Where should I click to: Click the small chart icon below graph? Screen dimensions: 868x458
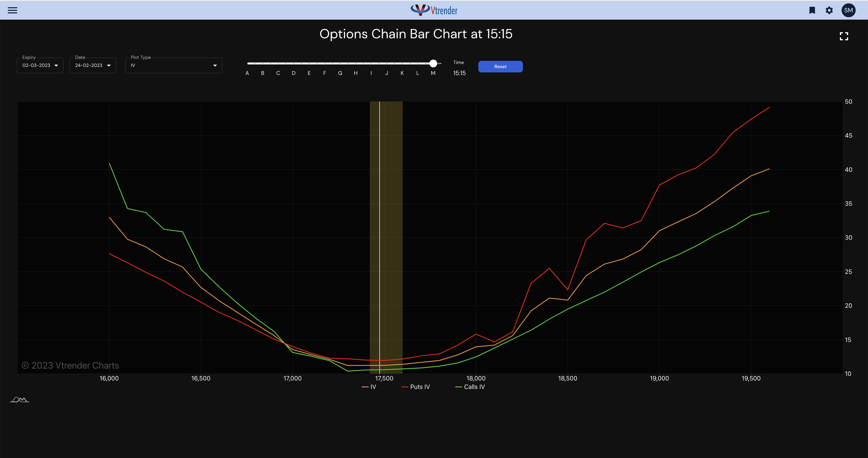(20, 400)
